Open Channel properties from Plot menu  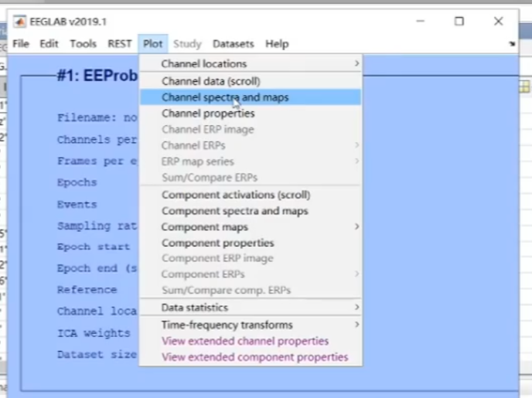click(x=207, y=114)
